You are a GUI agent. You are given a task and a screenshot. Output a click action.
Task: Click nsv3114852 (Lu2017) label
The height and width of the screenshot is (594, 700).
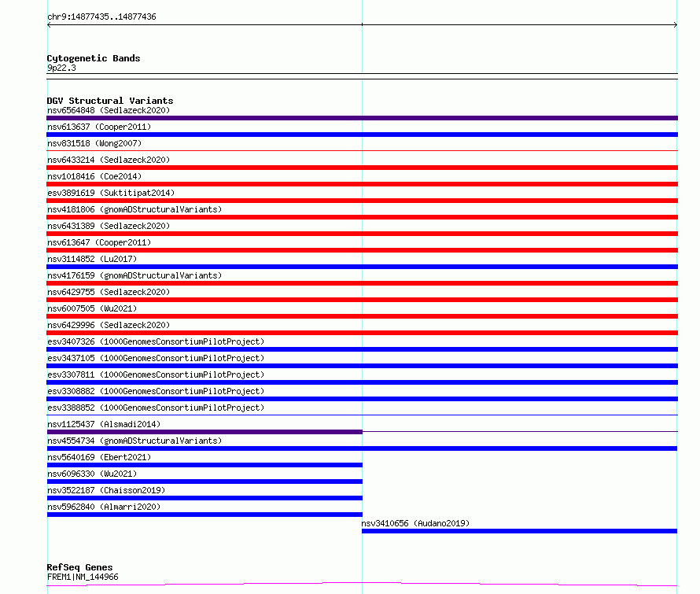click(x=92, y=259)
